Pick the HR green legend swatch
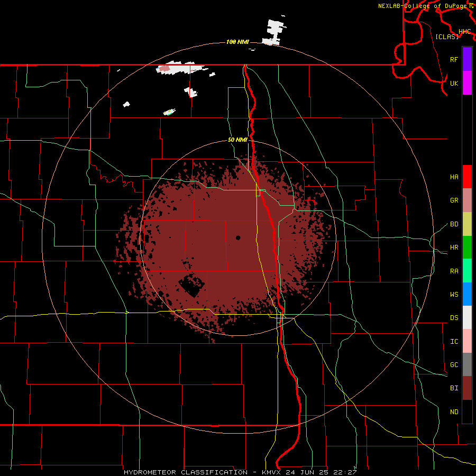 pyautogui.click(x=467, y=247)
